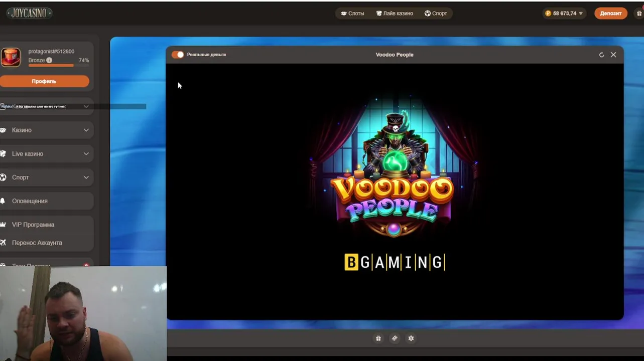Screen dimensions: 644x361
Task: Click the ruble coin icon by balance
Action: (548, 14)
